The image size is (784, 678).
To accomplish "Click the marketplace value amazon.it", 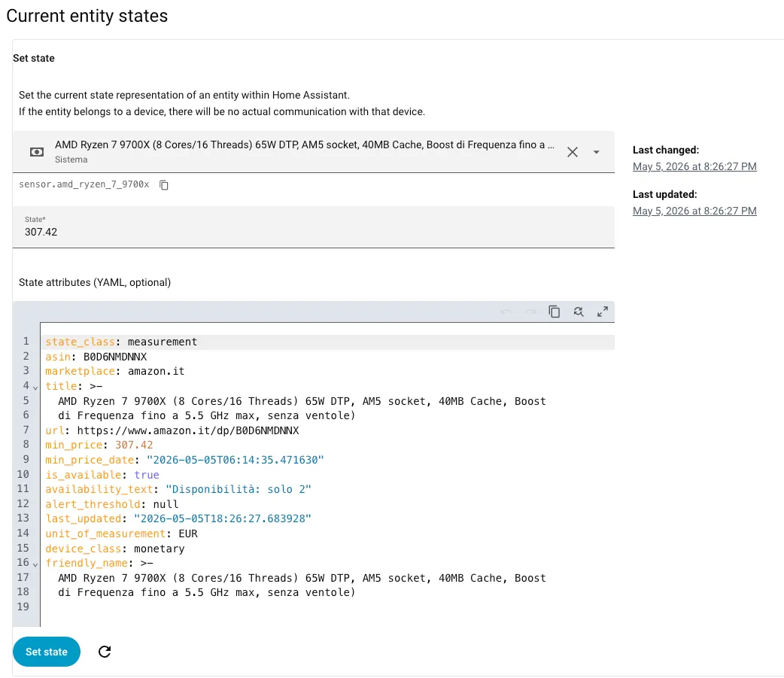I will tap(156, 372).
